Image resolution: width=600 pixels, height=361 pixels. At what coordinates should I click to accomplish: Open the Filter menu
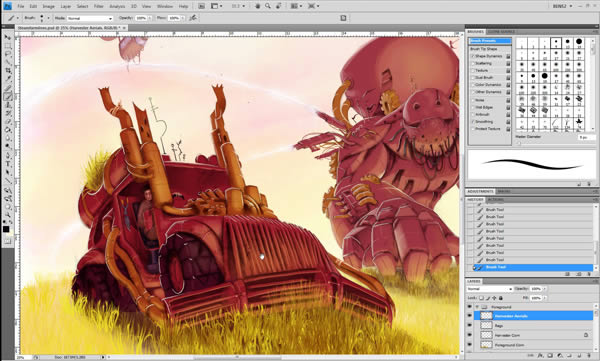[x=99, y=7]
